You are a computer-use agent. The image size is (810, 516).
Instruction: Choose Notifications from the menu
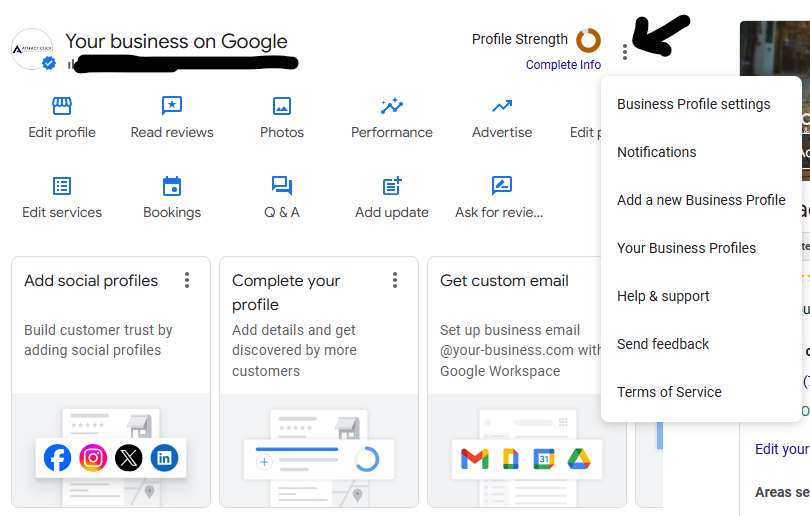[656, 152]
